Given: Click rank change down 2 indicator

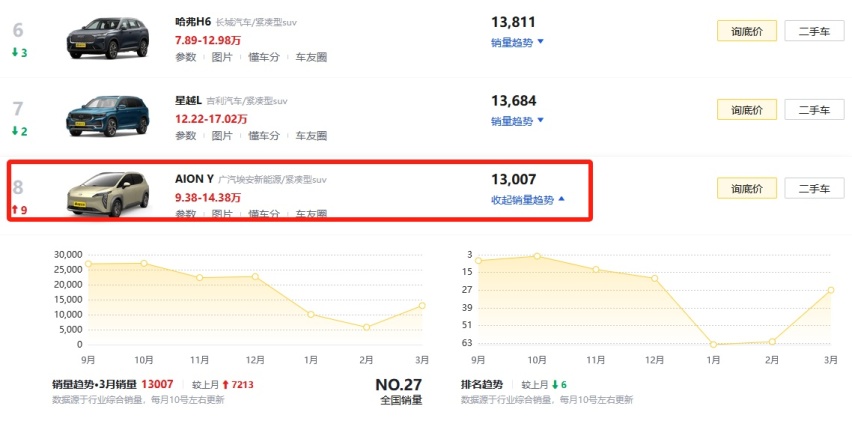Looking at the screenshot, I should [x=19, y=131].
